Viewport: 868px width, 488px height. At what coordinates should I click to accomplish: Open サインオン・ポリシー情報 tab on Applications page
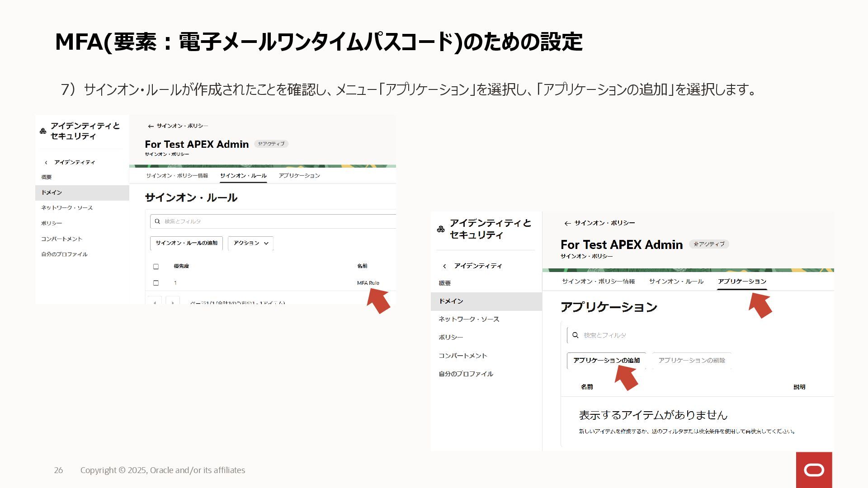pyautogui.click(x=598, y=282)
